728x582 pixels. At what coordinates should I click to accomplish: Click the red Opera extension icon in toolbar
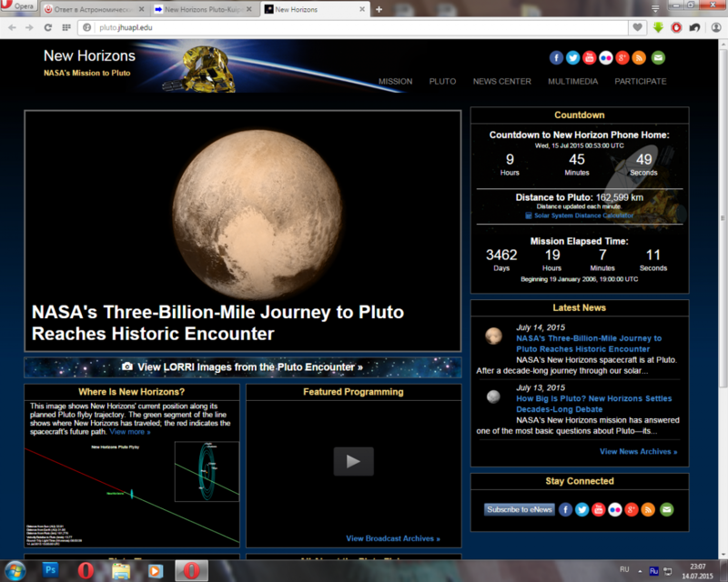point(676,27)
